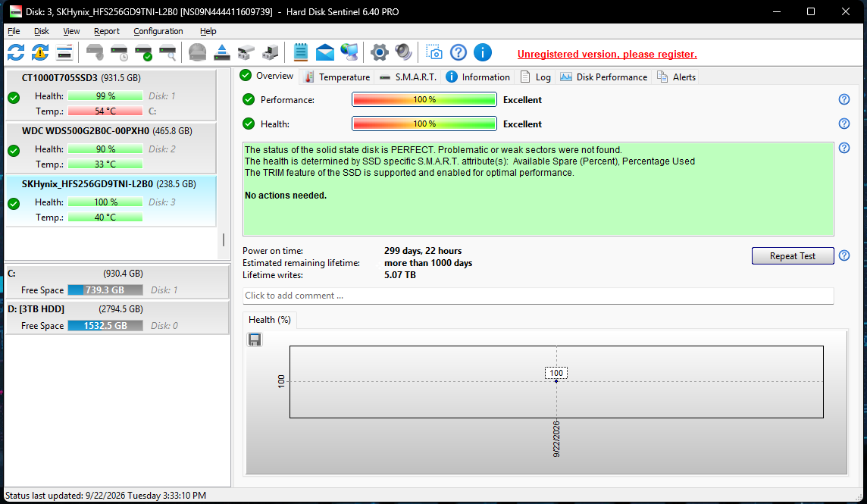Viewport: 867px width, 504px height.
Task: Open the Report menu
Action: (106, 31)
